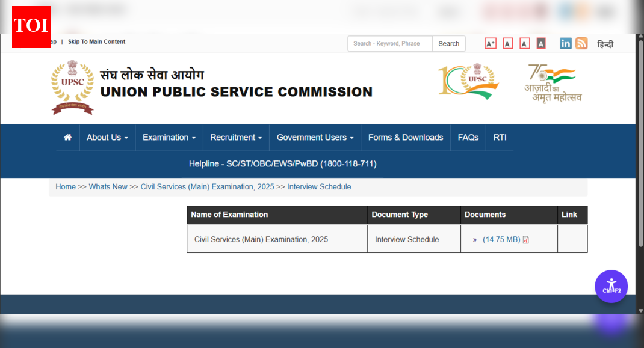
Task: Click the RSS feed icon
Action: coord(581,43)
